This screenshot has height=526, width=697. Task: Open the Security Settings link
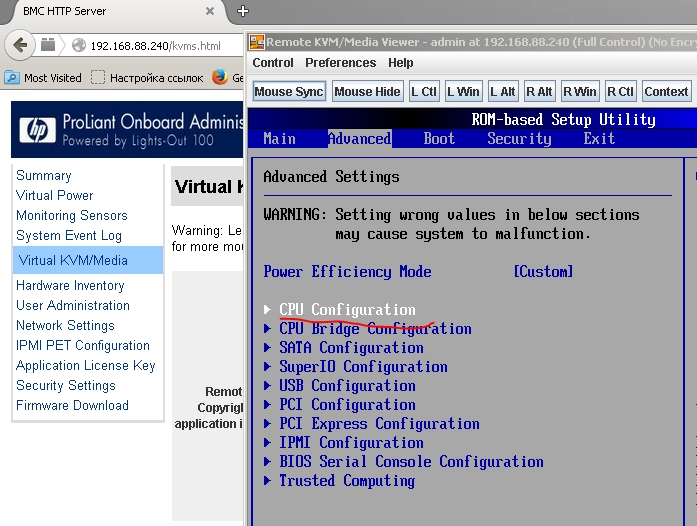66,385
